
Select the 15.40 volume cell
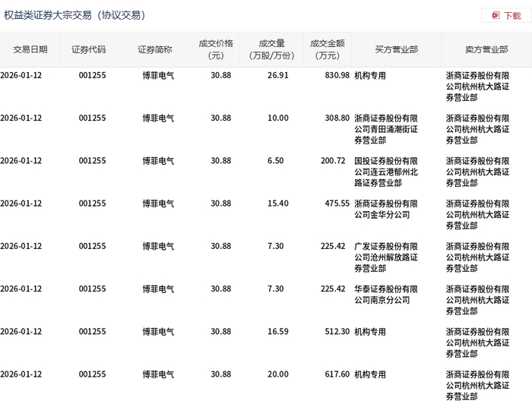click(278, 203)
